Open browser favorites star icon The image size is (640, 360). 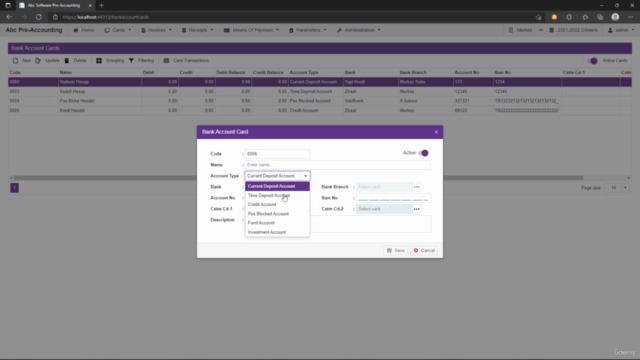(585, 17)
